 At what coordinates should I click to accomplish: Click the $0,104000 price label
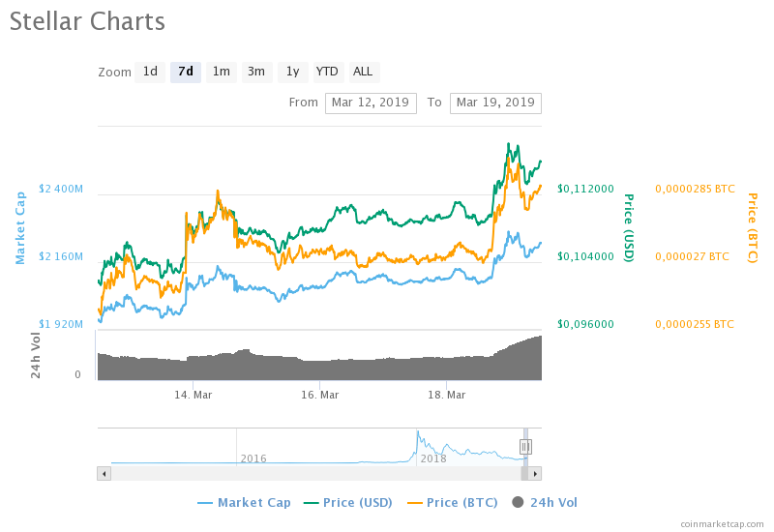(x=585, y=256)
